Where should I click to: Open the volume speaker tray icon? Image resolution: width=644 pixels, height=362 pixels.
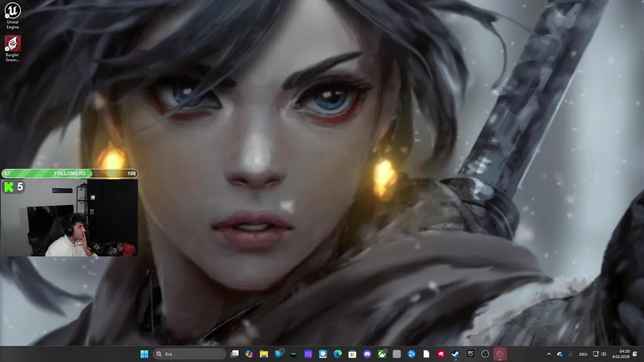point(604,354)
